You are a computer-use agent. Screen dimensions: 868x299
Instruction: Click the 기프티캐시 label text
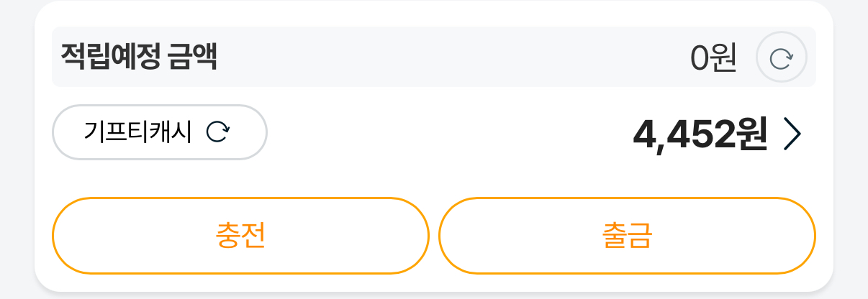tap(137, 132)
